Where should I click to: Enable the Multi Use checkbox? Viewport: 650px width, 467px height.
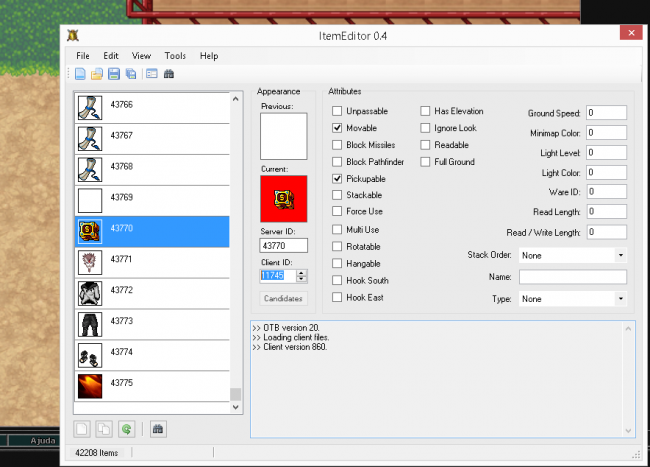click(337, 230)
